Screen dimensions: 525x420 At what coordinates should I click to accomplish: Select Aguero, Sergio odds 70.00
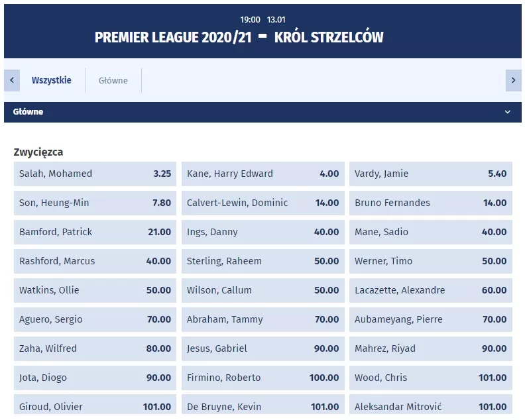click(x=95, y=319)
